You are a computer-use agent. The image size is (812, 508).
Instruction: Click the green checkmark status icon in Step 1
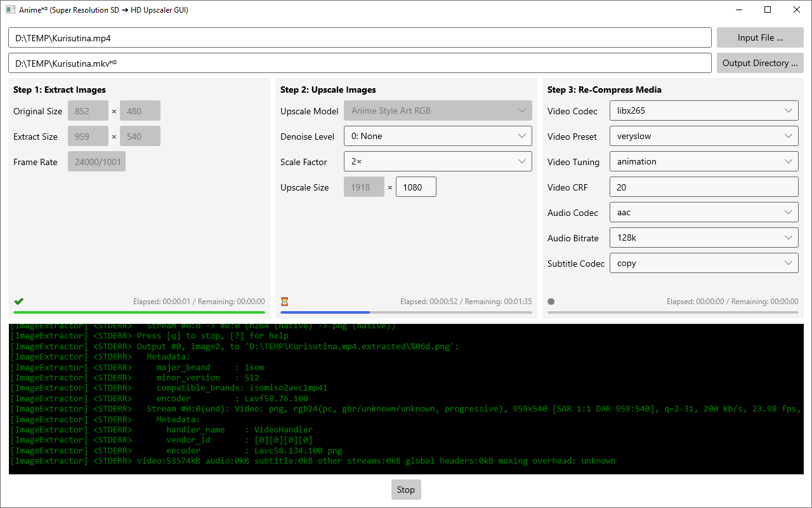18,302
